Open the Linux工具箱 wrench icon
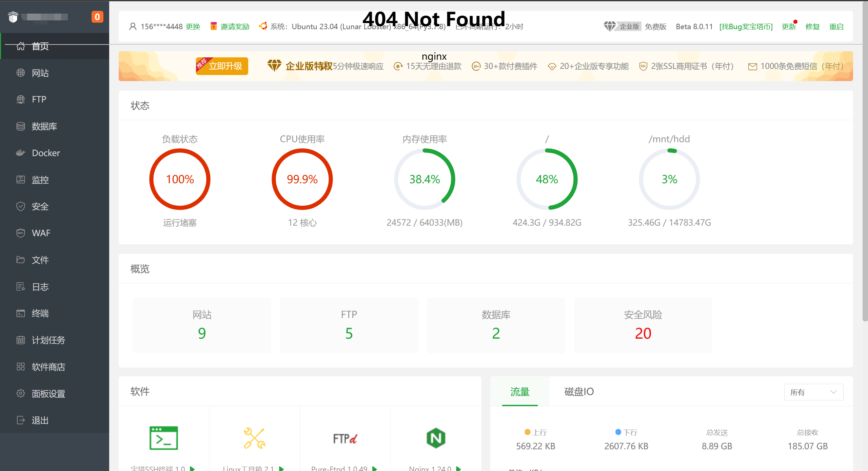868x471 pixels. tap(254, 438)
